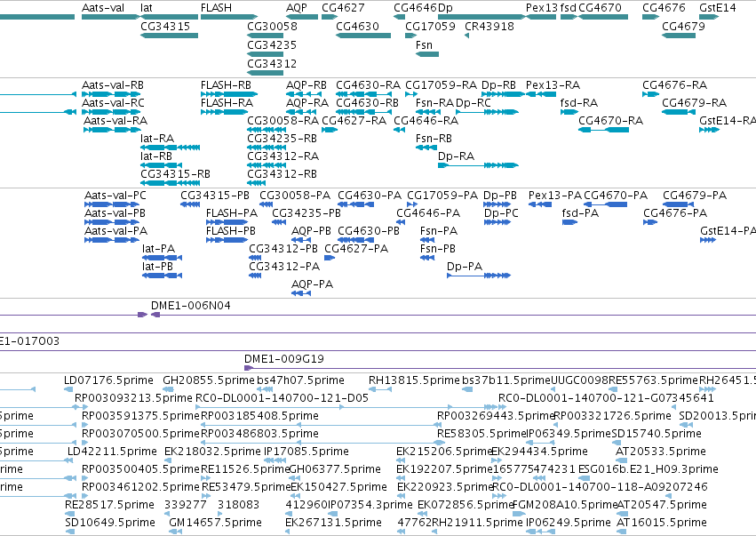The height and width of the screenshot is (536, 756).
Task: Open the CG4630 gene label
Action: pyautogui.click(x=357, y=26)
